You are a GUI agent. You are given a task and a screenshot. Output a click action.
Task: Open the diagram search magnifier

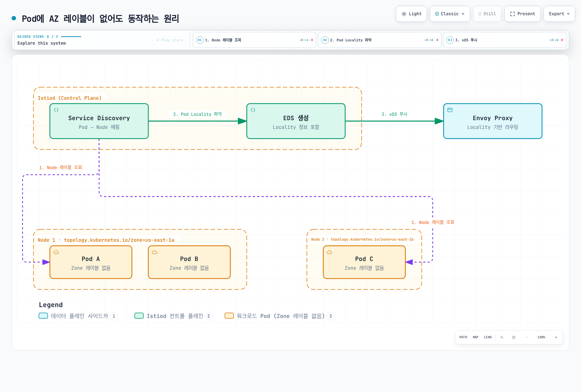pos(502,337)
